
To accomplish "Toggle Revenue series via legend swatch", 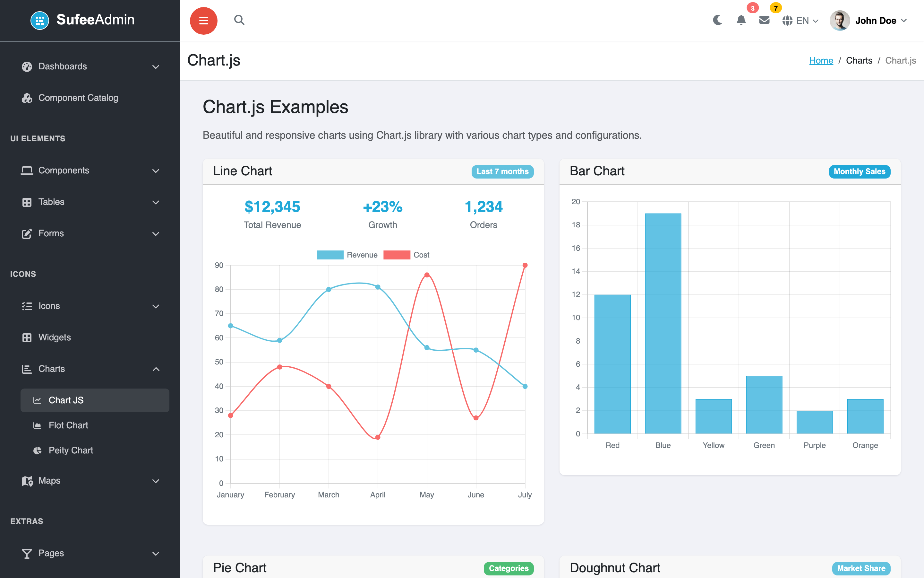I will point(330,255).
